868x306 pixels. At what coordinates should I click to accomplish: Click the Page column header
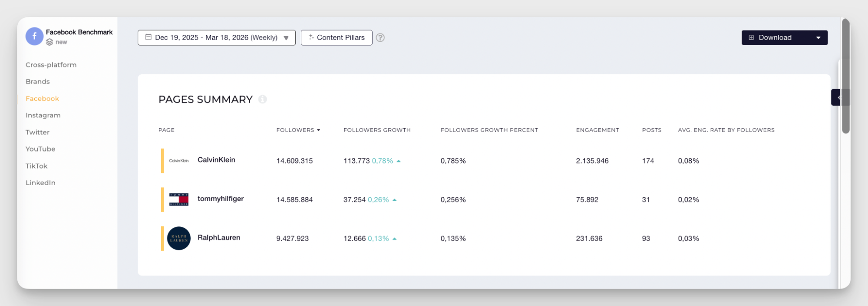(x=166, y=130)
